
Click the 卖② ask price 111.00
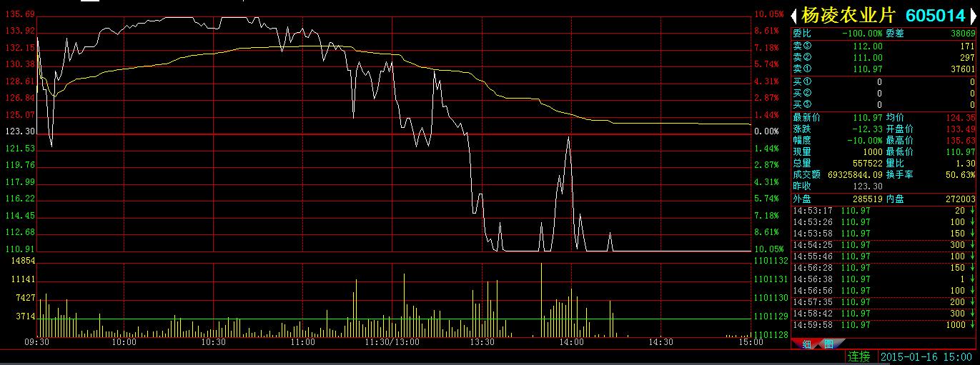pyautogui.click(x=868, y=58)
